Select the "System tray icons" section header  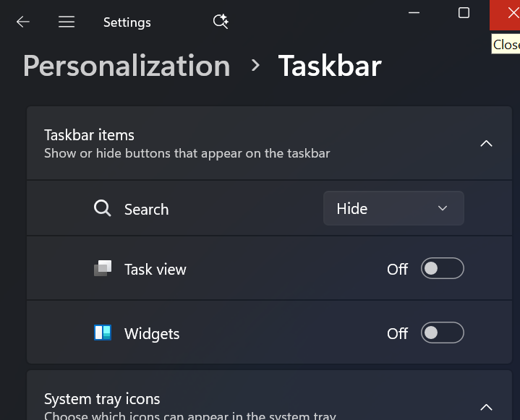[x=102, y=399]
